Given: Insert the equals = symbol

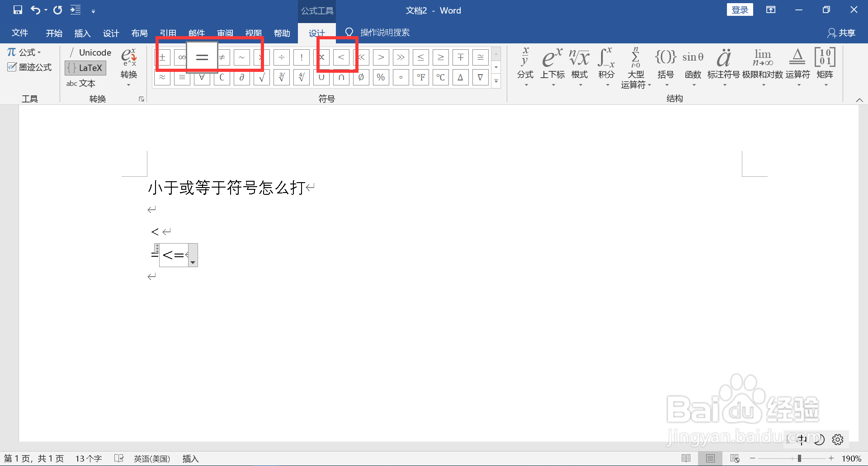Looking at the screenshot, I should point(202,57).
